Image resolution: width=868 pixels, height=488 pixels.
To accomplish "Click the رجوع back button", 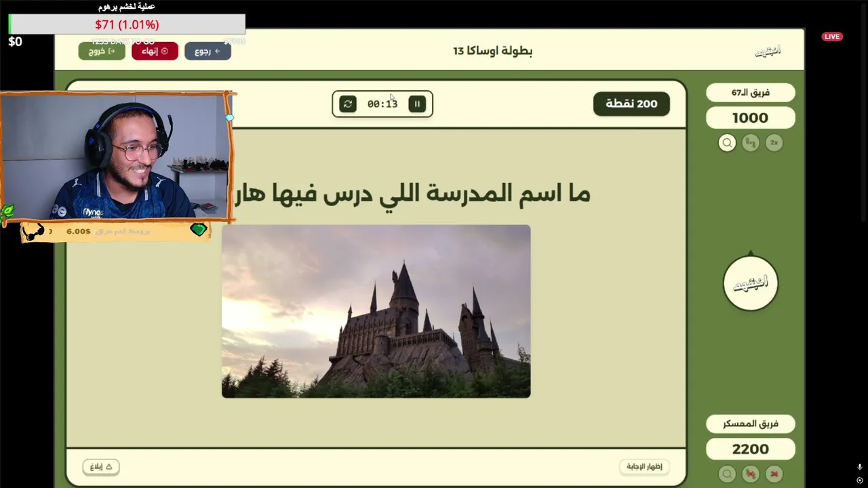I will click(208, 51).
